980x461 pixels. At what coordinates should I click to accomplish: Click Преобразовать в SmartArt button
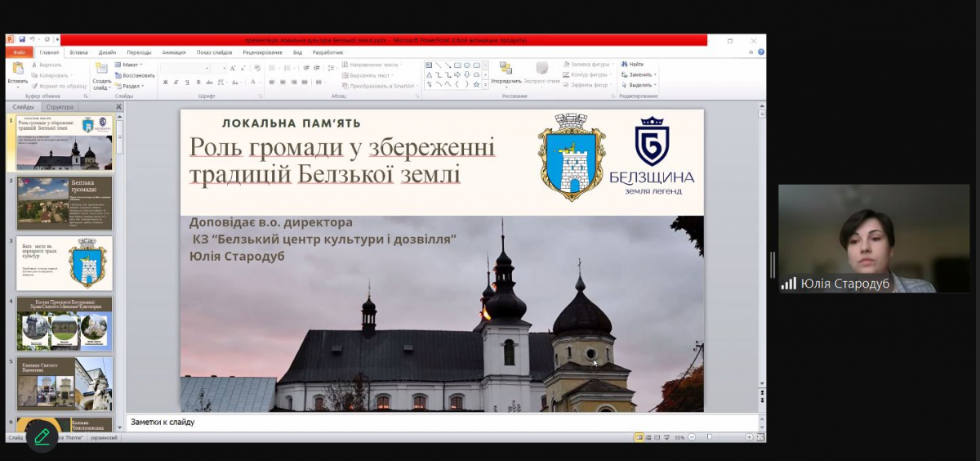pos(380,86)
